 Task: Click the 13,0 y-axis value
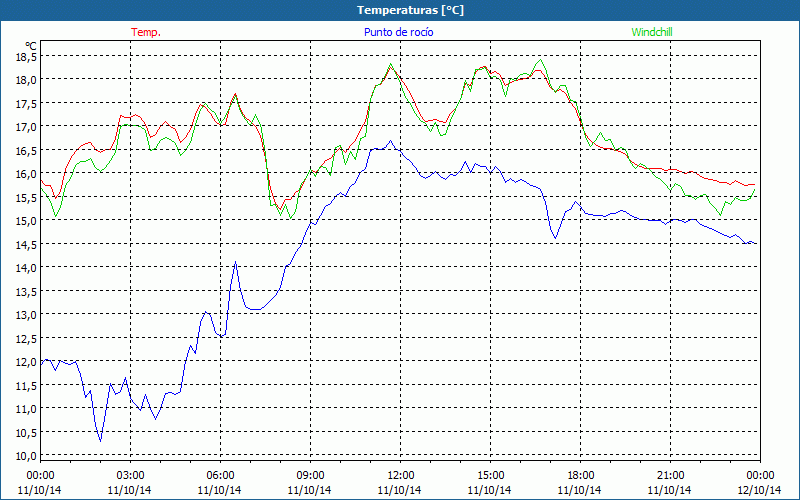click(x=26, y=315)
